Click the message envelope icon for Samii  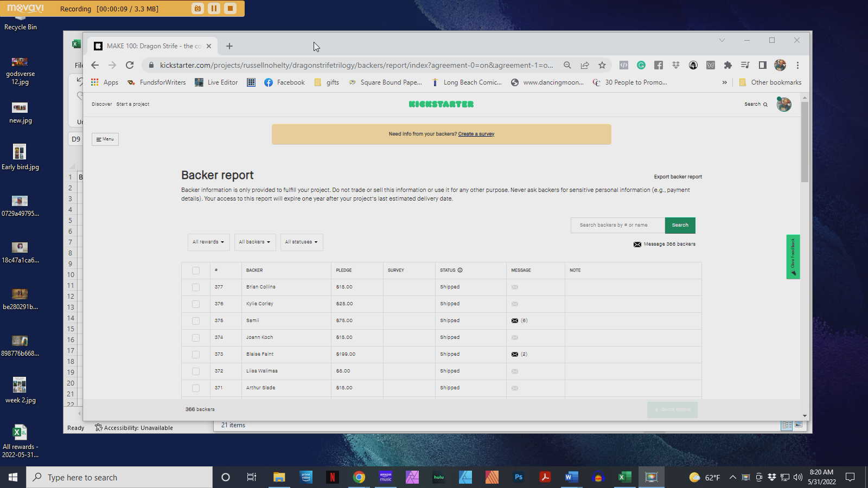(515, 321)
